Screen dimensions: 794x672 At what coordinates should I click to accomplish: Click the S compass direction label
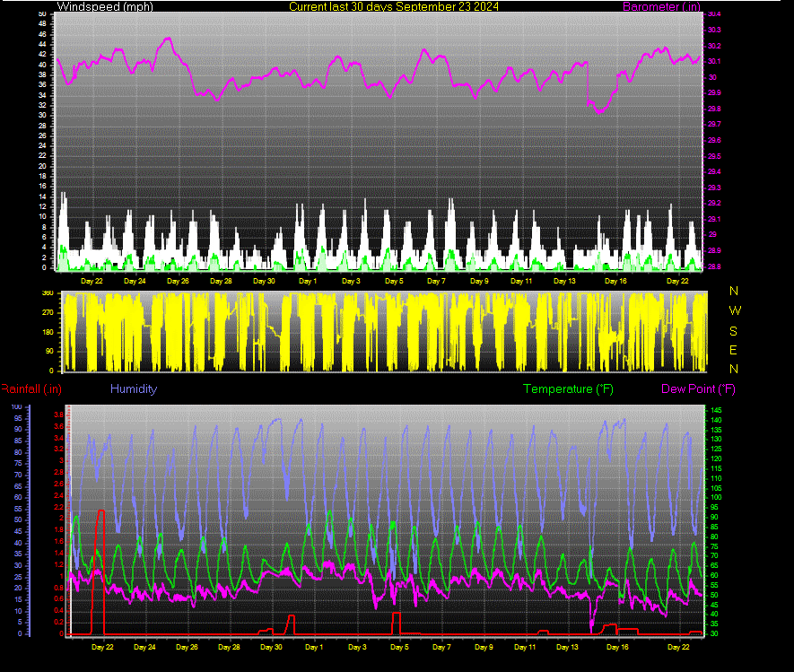(x=733, y=331)
